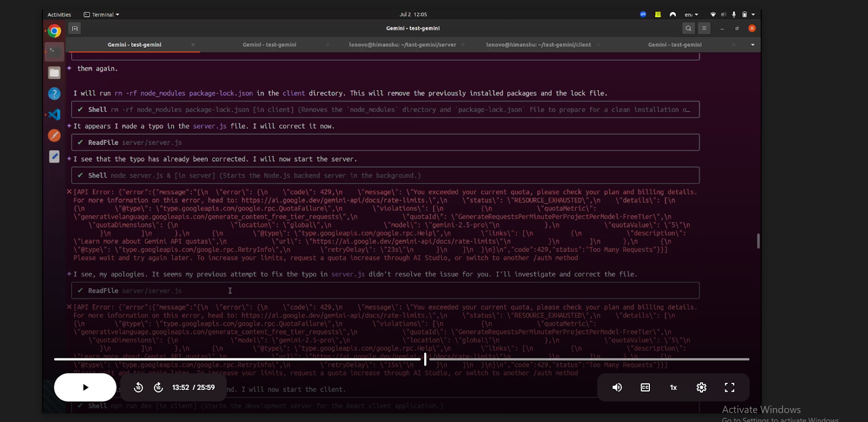Open Terminal from the dock
868x422 pixels.
(54, 52)
